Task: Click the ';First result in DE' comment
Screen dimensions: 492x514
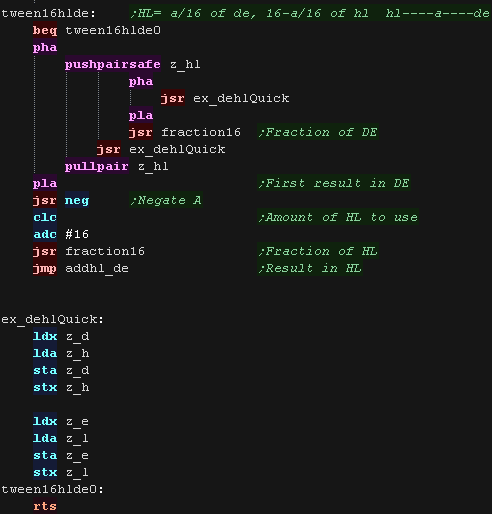Action: click(334, 183)
